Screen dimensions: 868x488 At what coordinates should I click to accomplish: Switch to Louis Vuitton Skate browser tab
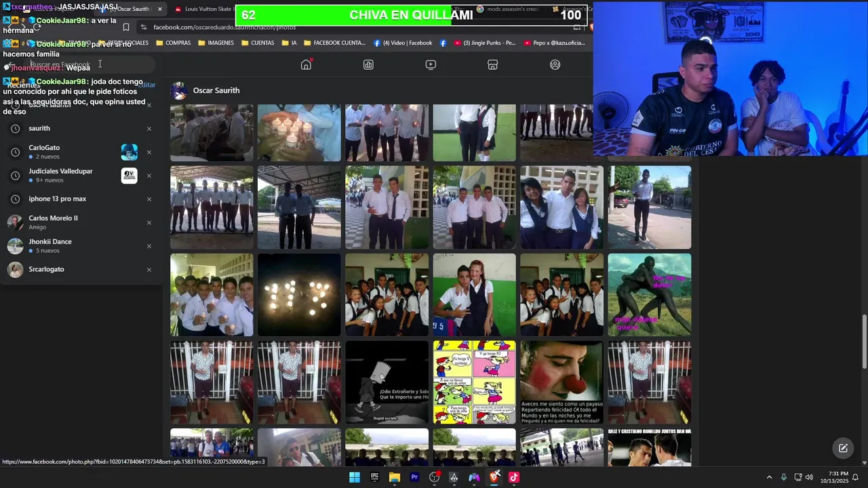(x=203, y=9)
